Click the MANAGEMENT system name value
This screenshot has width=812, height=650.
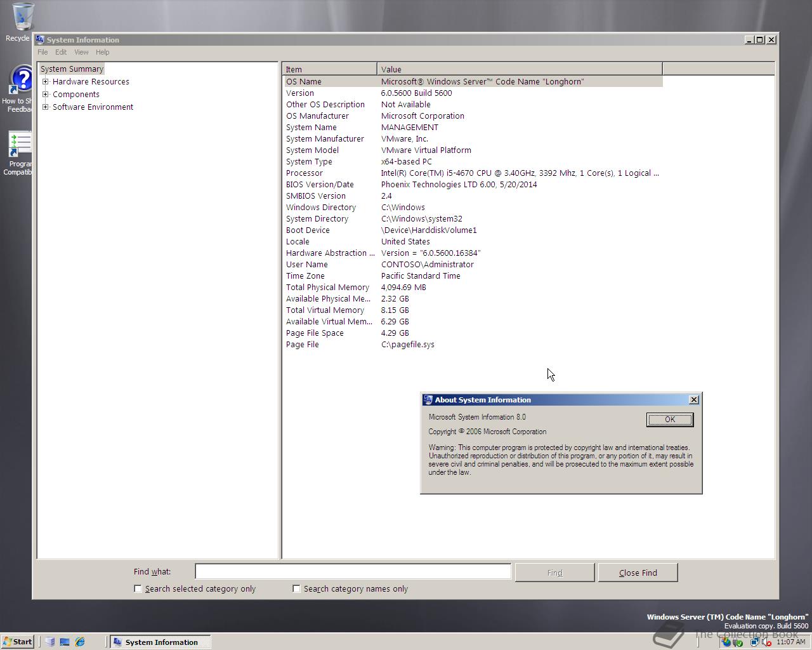tap(410, 127)
